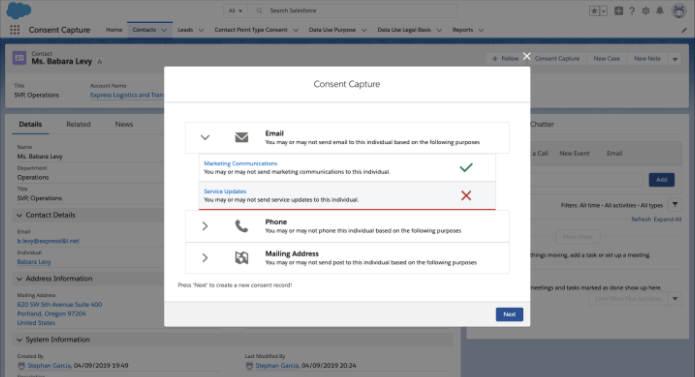Open Data Use Purpose tab
Screen dimensions: 695x377
point(332,30)
